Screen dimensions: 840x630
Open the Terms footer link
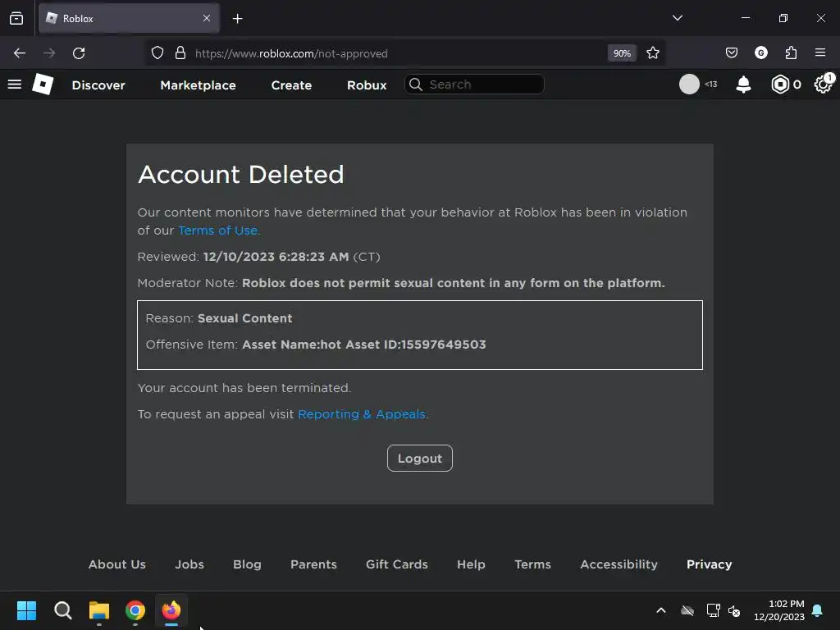533,564
